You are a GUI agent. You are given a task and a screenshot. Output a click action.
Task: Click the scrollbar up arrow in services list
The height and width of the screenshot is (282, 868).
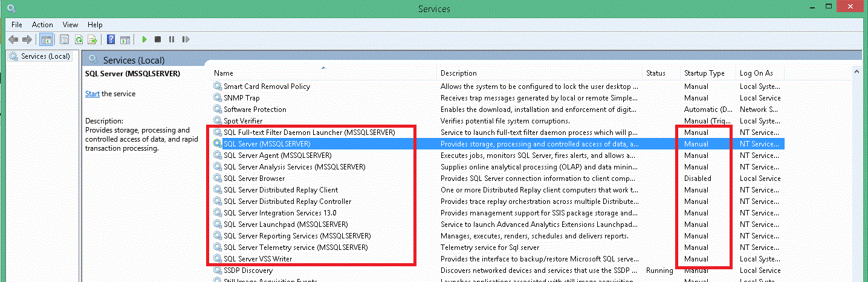coord(857,72)
